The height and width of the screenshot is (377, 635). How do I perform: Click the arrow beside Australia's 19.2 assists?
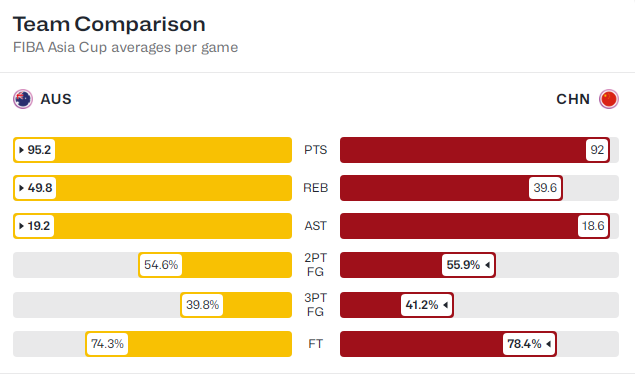[21, 226]
